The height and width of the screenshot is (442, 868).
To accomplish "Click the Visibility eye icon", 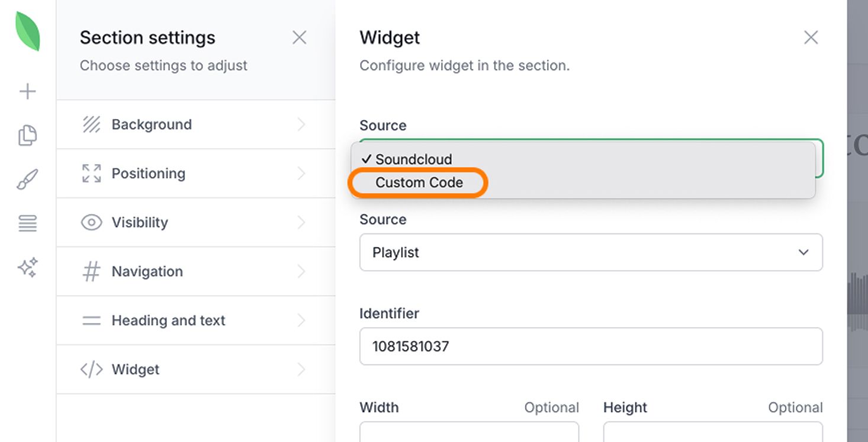I will pyautogui.click(x=91, y=223).
